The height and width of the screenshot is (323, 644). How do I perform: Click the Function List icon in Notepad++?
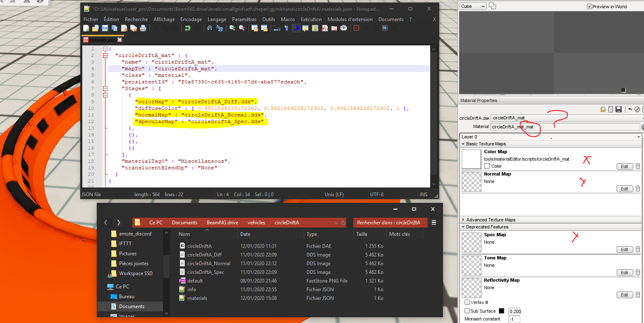point(325,28)
